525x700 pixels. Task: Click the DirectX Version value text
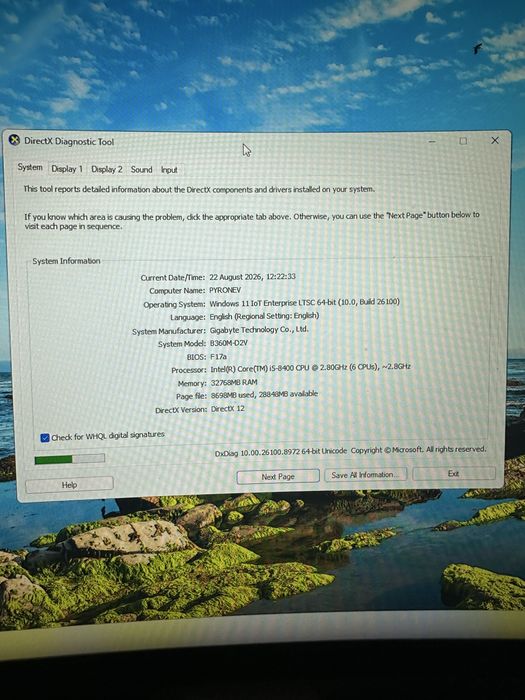point(228,408)
